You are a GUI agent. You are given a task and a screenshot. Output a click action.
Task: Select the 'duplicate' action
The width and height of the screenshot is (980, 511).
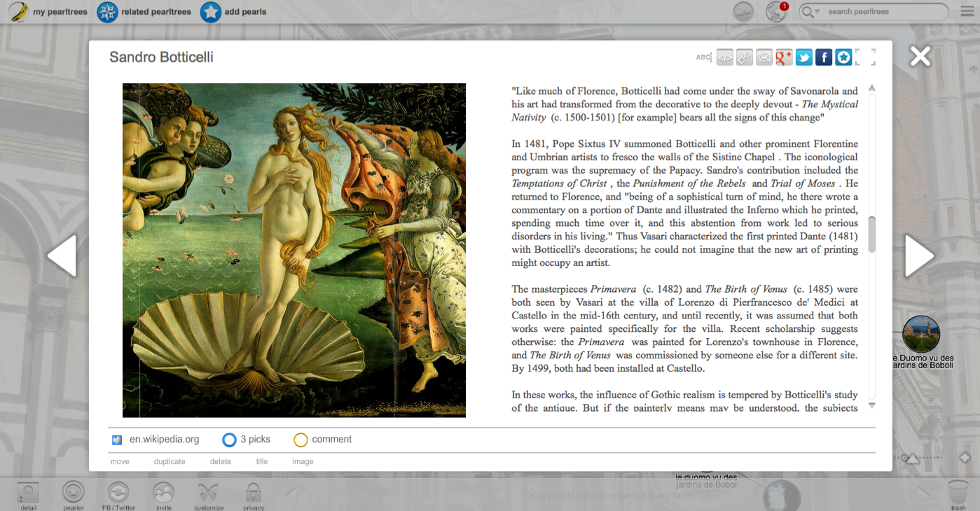(170, 461)
